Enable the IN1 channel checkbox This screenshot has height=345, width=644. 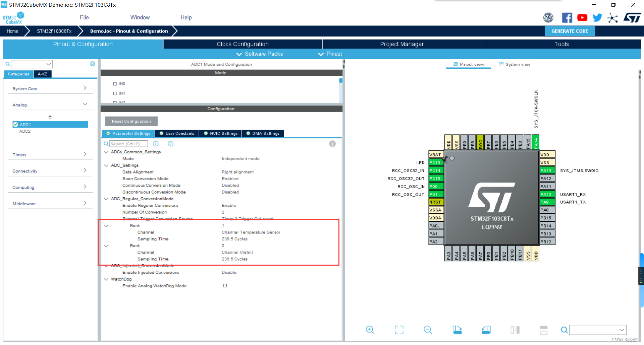click(x=115, y=93)
